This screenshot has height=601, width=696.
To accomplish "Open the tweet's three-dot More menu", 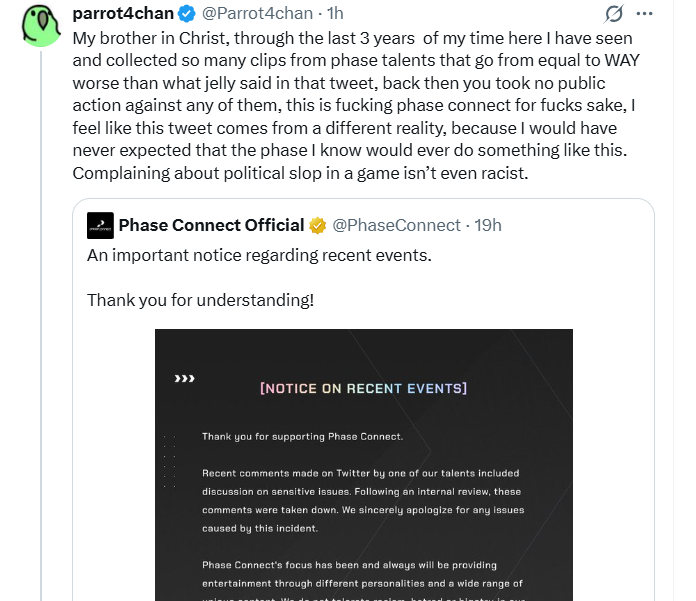I will [645, 14].
